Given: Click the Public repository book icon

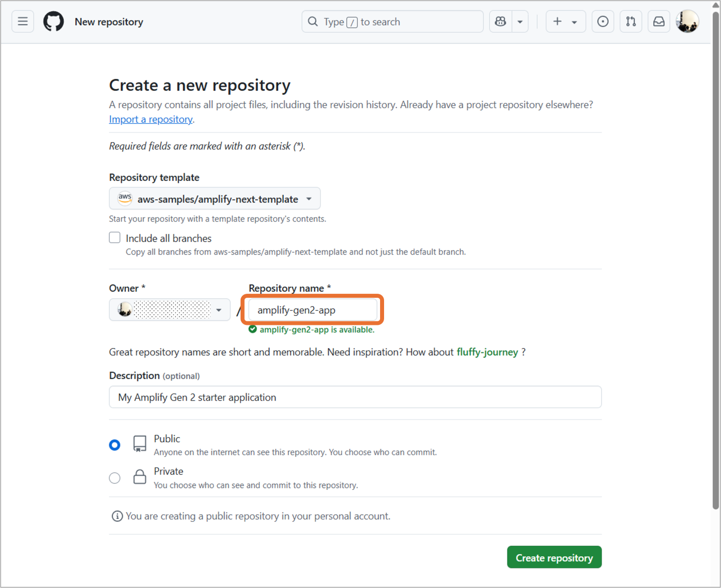Looking at the screenshot, I should pyautogui.click(x=140, y=444).
